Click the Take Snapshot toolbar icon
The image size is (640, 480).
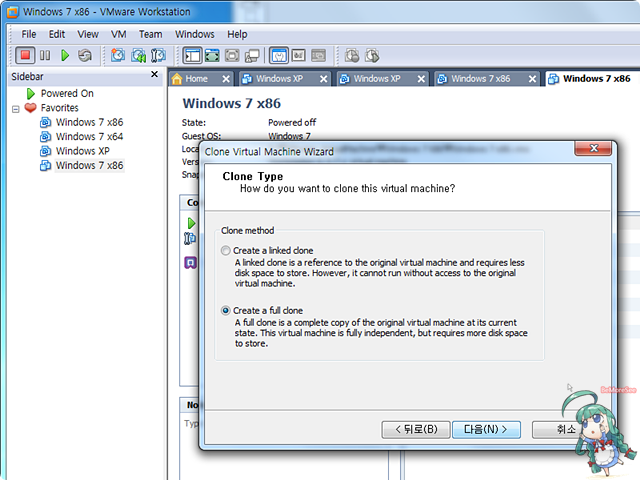tap(118, 55)
